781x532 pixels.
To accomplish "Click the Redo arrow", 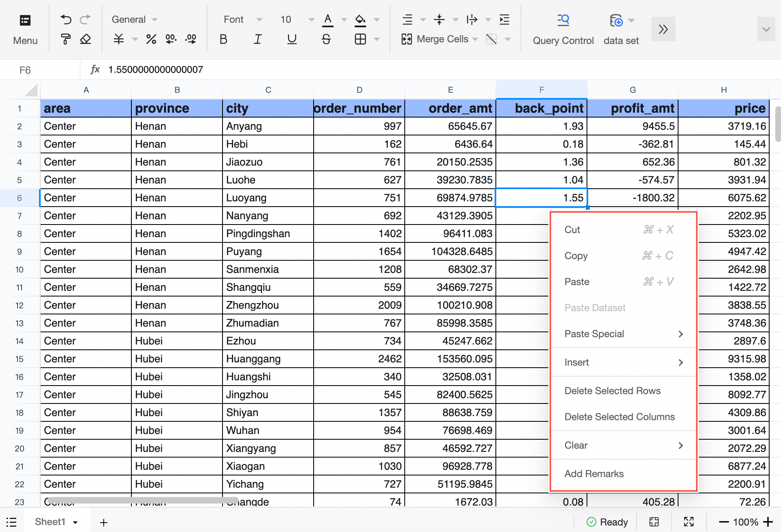I will (x=85, y=20).
